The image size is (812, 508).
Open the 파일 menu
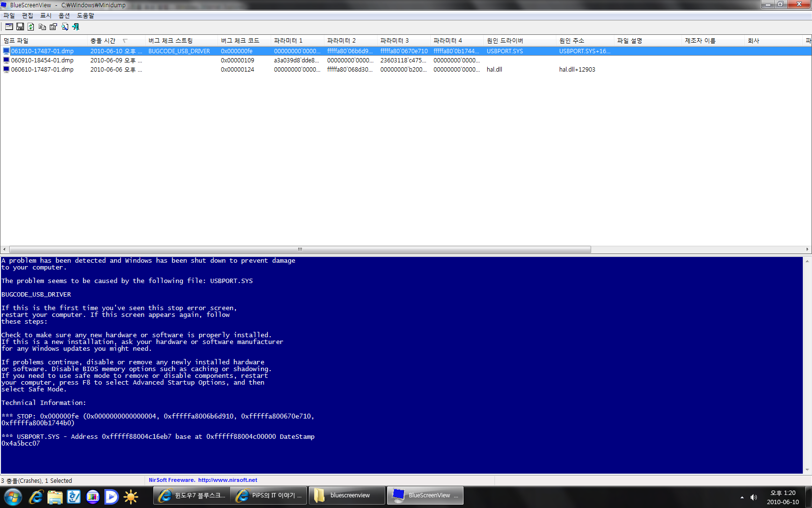9,15
